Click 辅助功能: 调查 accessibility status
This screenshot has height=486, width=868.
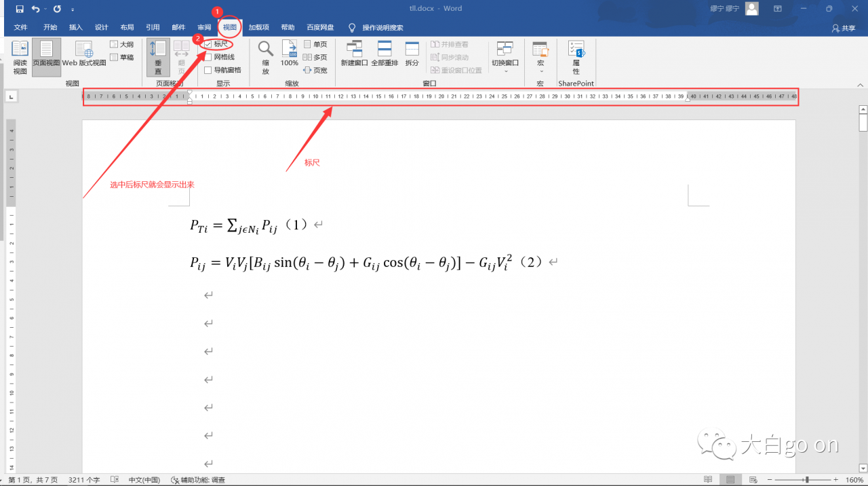pos(197,480)
